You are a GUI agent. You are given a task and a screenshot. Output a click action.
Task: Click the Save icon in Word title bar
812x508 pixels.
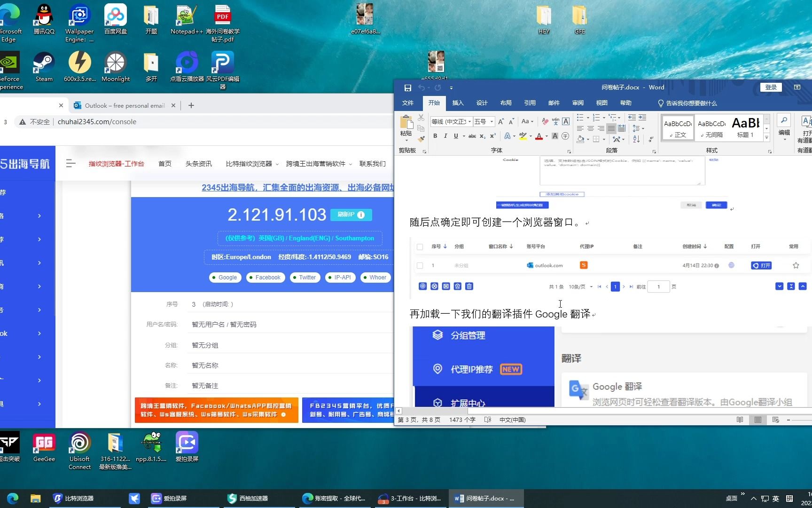(407, 87)
